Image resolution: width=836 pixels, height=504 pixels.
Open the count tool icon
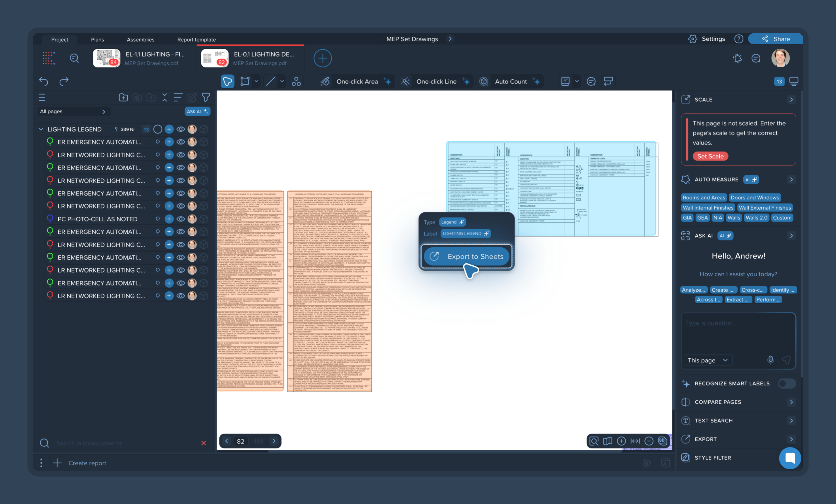coord(296,81)
